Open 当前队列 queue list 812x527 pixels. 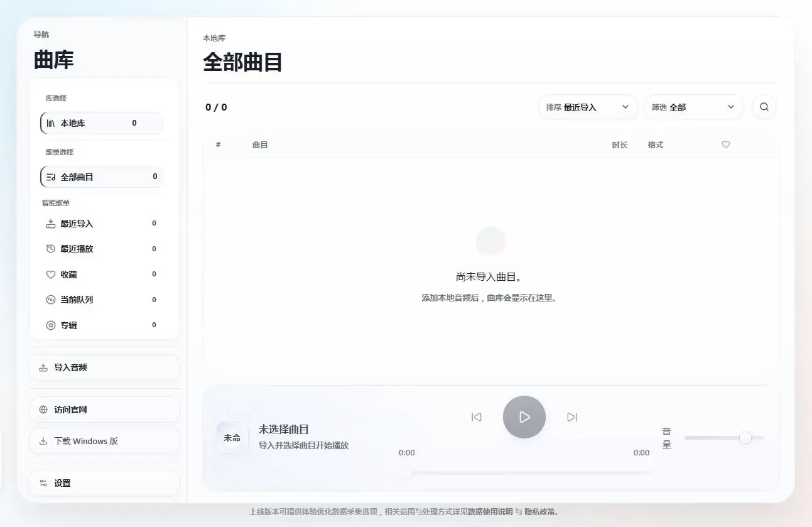(101, 300)
